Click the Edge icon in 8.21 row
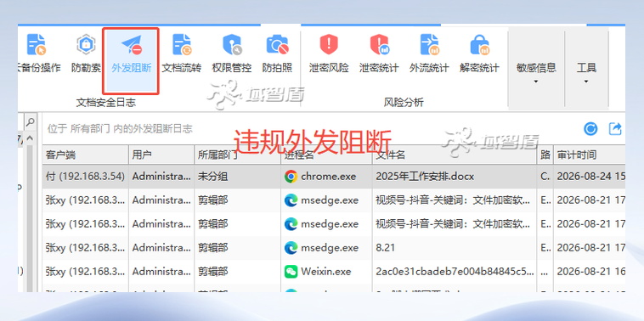Image resolution: width=644 pixels, height=321 pixels. tap(291, 248)
